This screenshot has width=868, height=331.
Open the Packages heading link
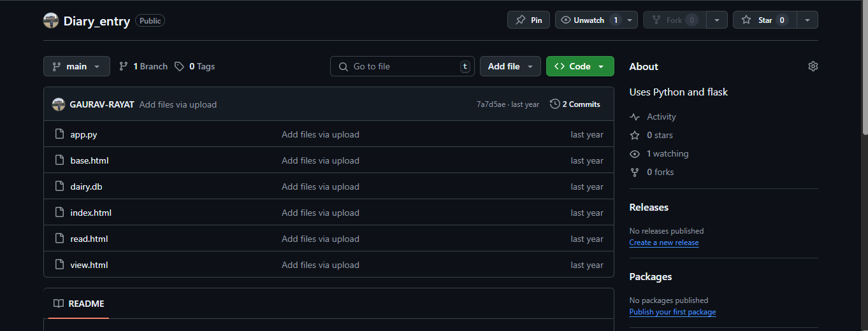(x=651, y=276)
